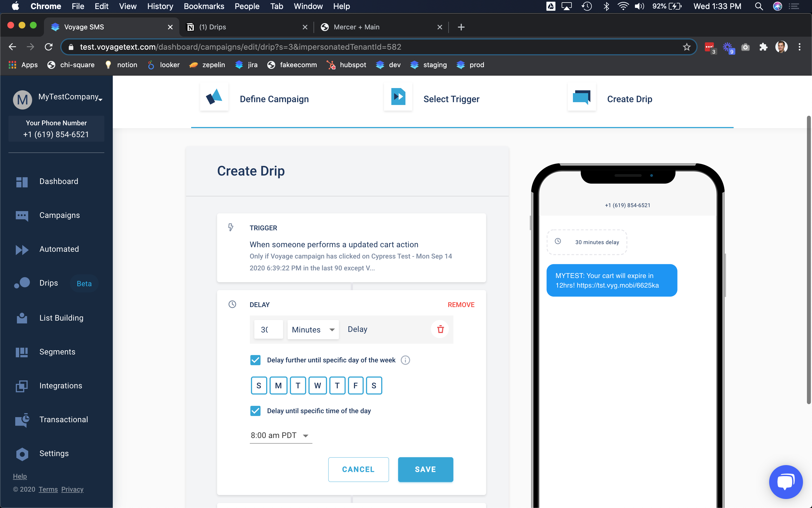
Task: Open the Chrome extensions puzzle icon
Action: (763, 47)
